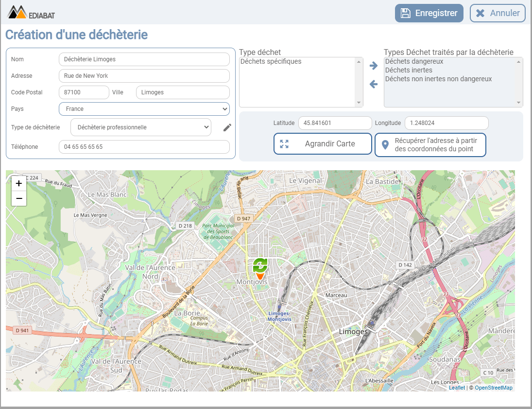
Task: Save the déchèterie with Enregistrer
Action: pos(429,13)
